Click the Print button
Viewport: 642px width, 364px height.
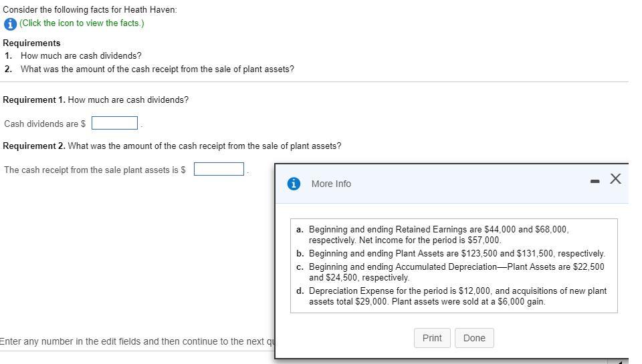click(432, 338)
